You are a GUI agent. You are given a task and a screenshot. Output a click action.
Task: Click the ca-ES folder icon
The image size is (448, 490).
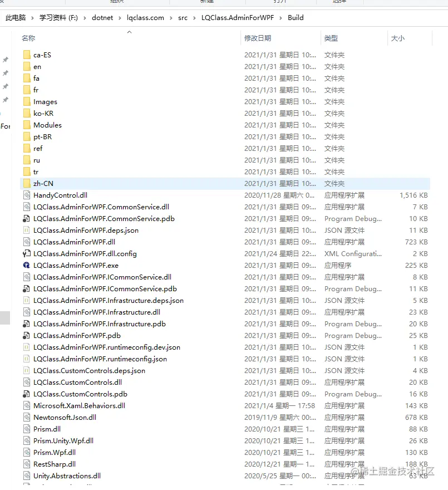27,55
